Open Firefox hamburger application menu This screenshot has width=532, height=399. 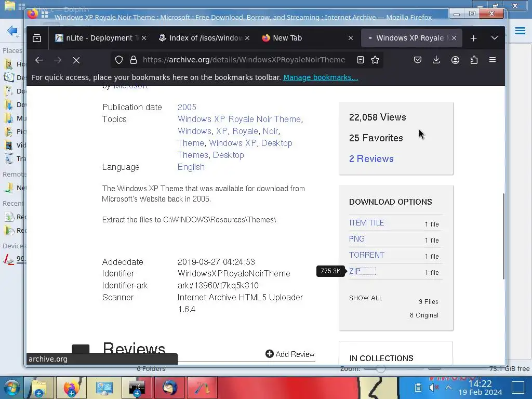coord(493,60)
